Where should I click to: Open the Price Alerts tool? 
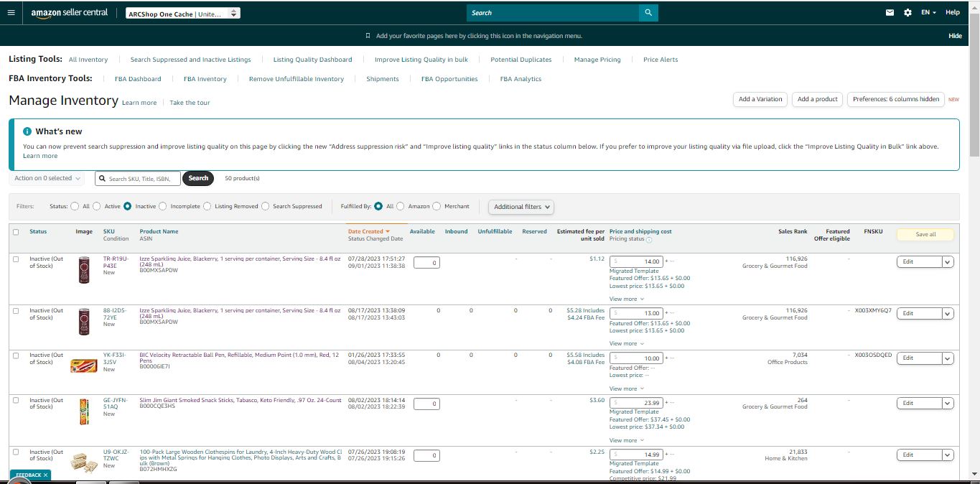[661, 60]
